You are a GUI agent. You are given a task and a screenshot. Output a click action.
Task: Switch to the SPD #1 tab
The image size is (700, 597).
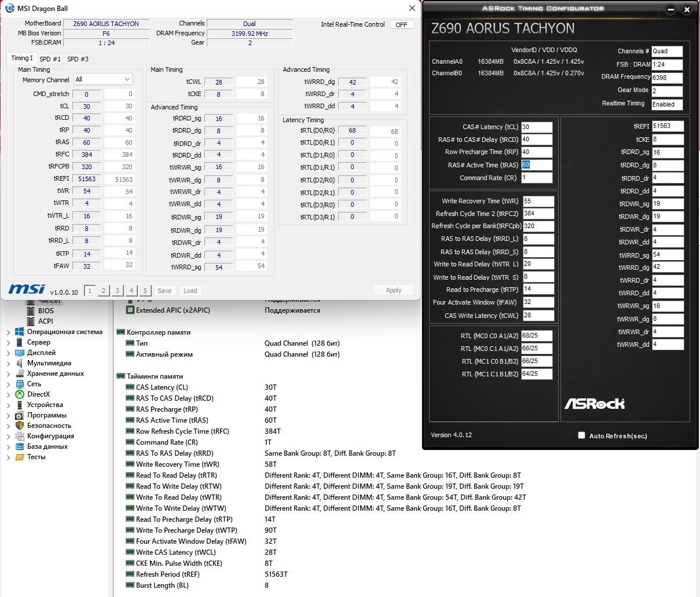[x=50, y=59]
